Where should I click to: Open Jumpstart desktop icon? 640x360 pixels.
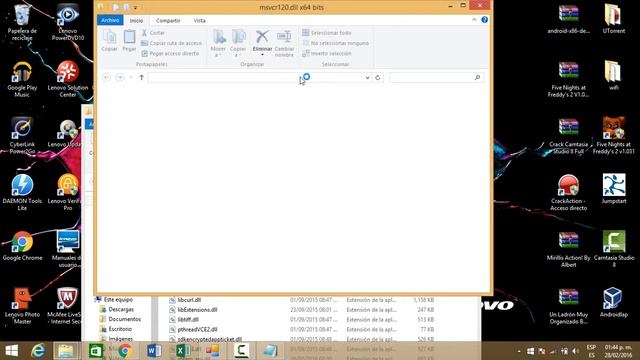click(613, 189)
